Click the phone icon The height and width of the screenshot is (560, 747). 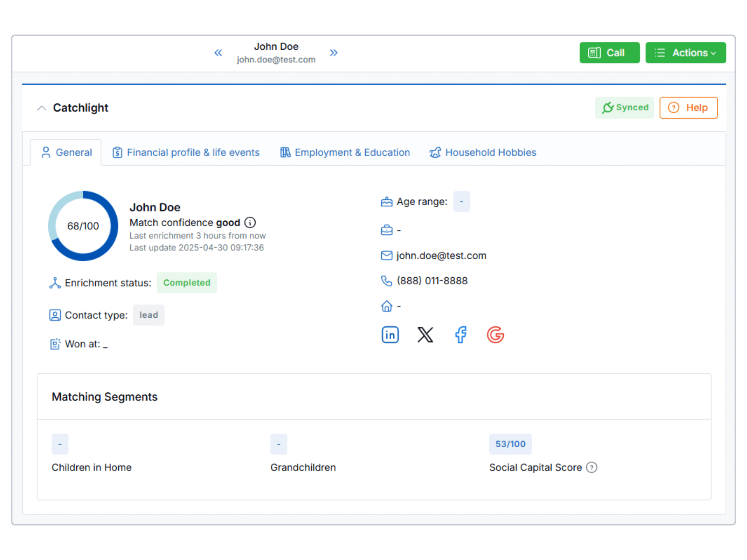tap(386, 280)
